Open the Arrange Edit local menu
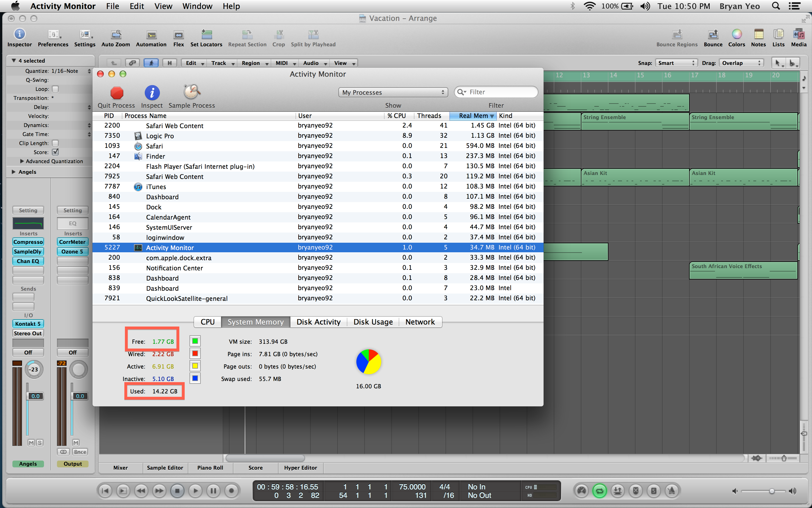The width and height of the screenshot is (812, 508). click(195, 63)
